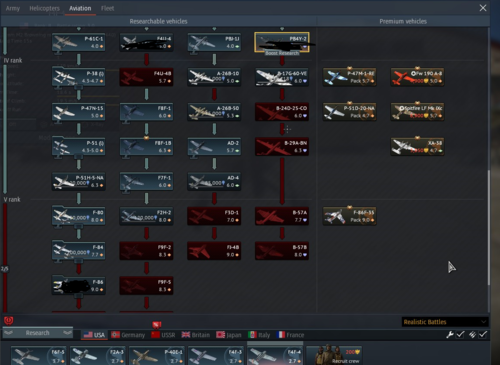The width and height of the screenshot is (500, 365).
Task: Select the A-26B-50 aircraft card
Action: click(x=214, y=112)
